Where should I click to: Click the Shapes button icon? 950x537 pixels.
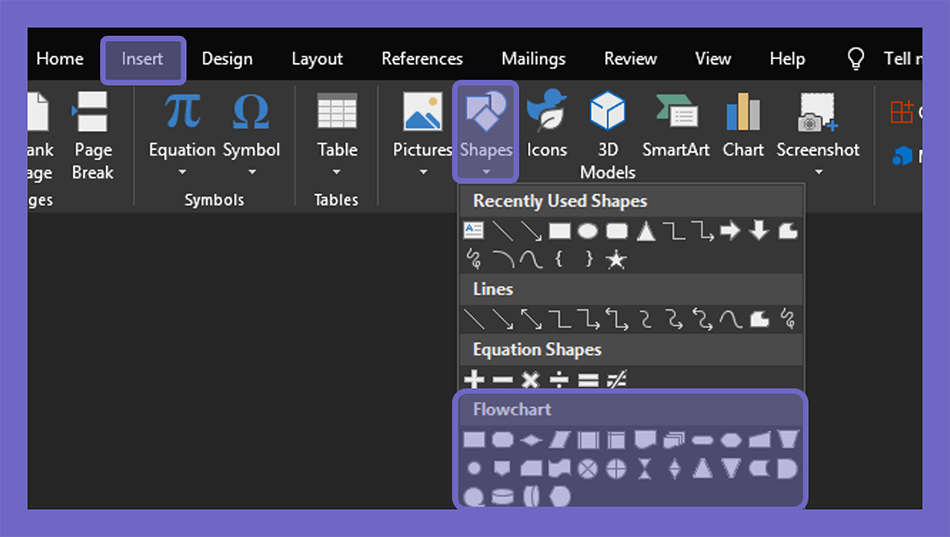(485, 111)
